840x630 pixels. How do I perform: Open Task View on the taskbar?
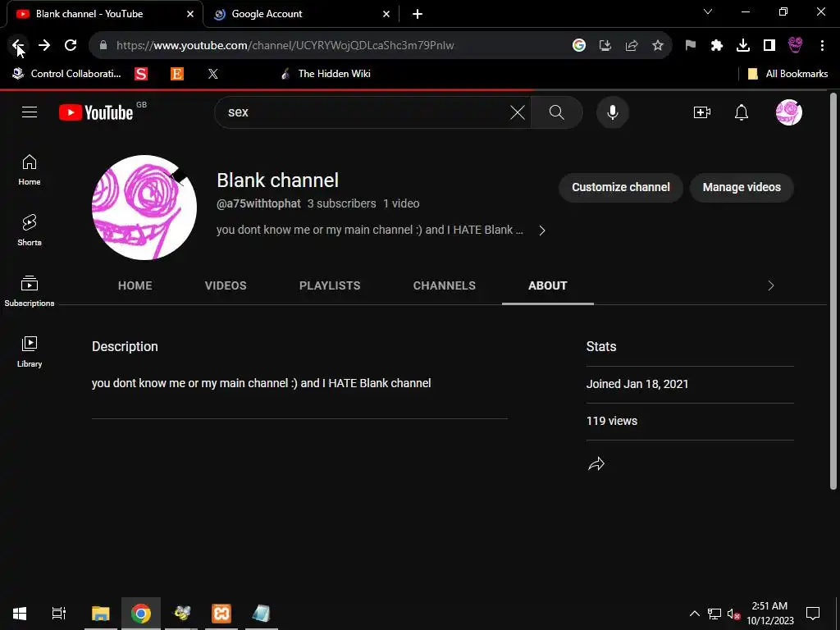(x=59, y=614)
